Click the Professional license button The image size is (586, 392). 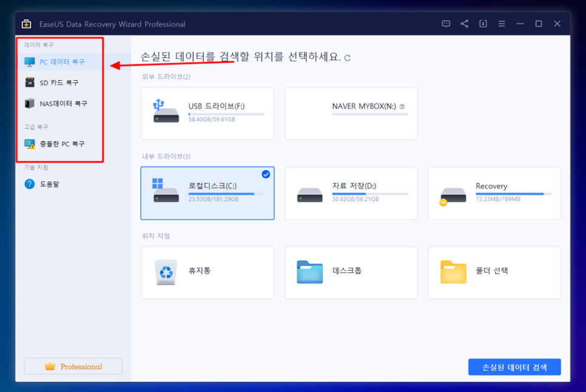pyautogui.click(x=73, y=367)
